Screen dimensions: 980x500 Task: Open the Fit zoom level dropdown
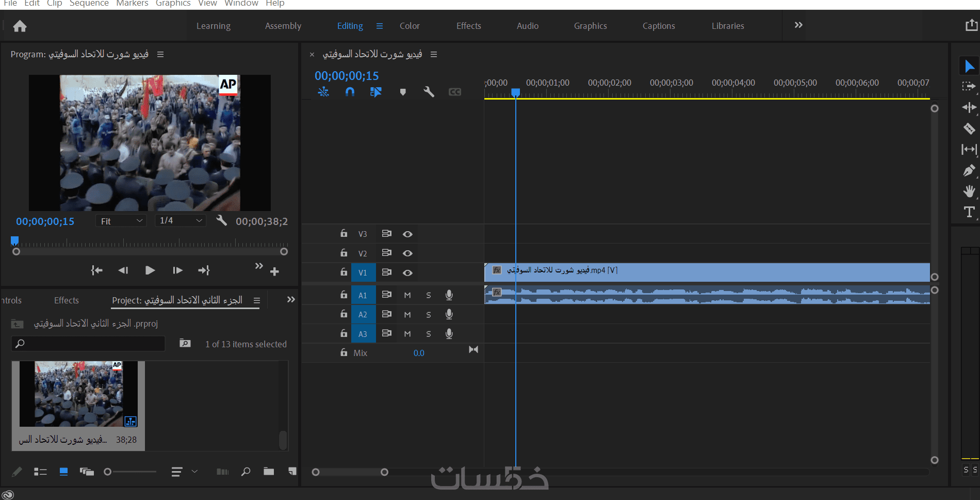tap(121, 221)
